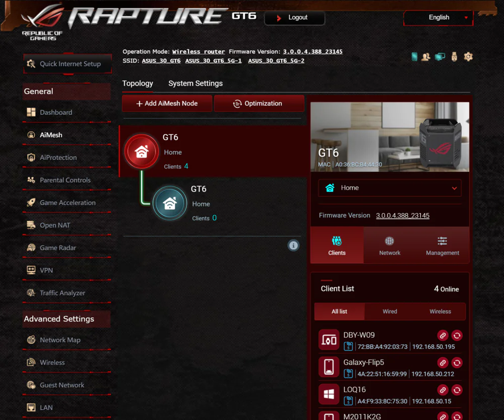
Task: Open Network Map page
Action: pos(67,340)
